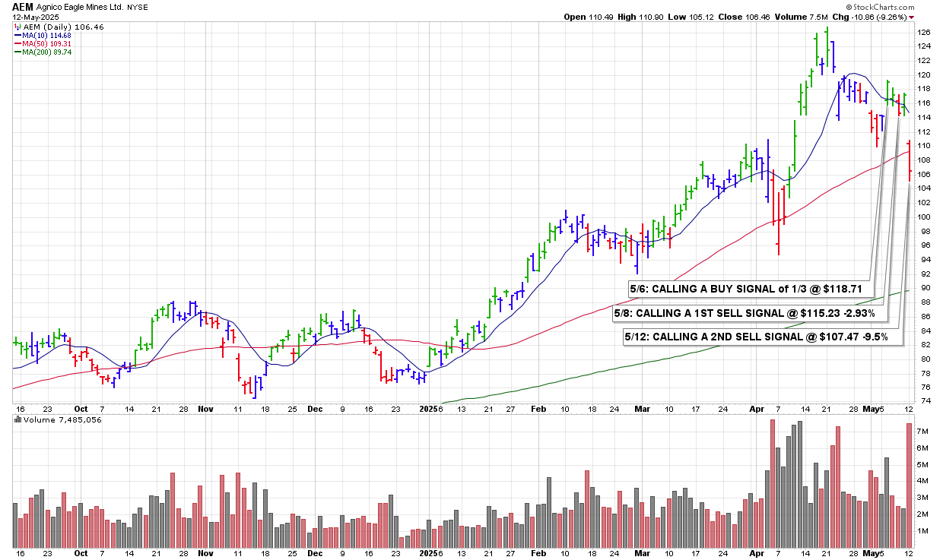Click the Apr label on the date axis
Screen dimensions: 943x560
pyautogui.click(x=757, y=408)
